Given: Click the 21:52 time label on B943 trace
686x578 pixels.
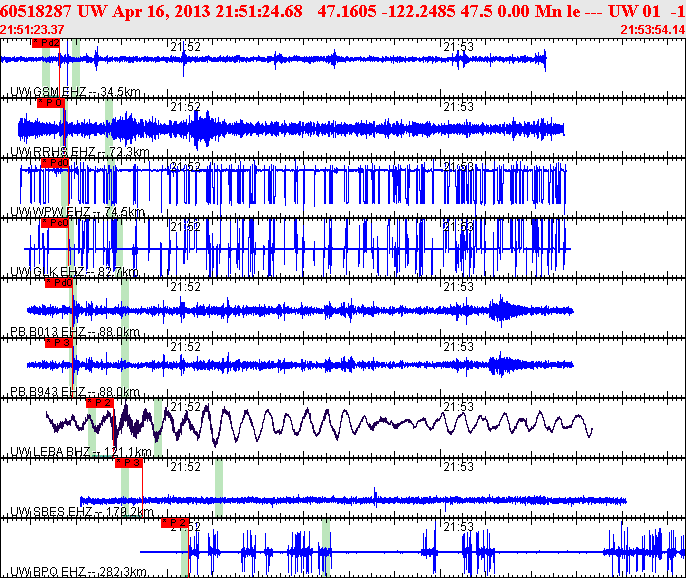Looking at the screenshot, I should pyautogui.click(x=186, y=347).
